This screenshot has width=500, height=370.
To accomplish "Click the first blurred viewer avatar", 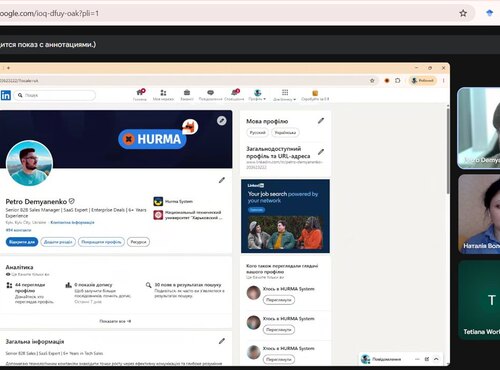I will [x=253, y=293].
